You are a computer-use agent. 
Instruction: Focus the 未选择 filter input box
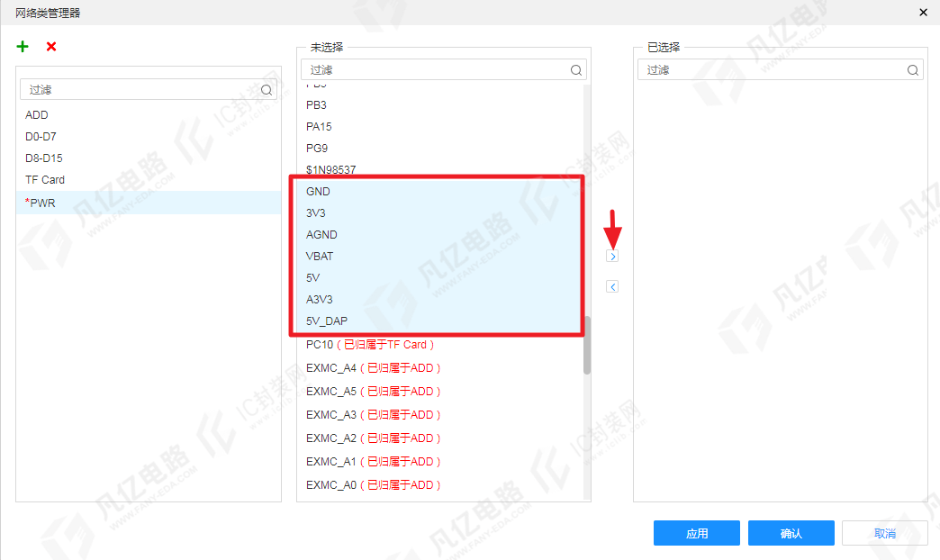pos(444,70)
